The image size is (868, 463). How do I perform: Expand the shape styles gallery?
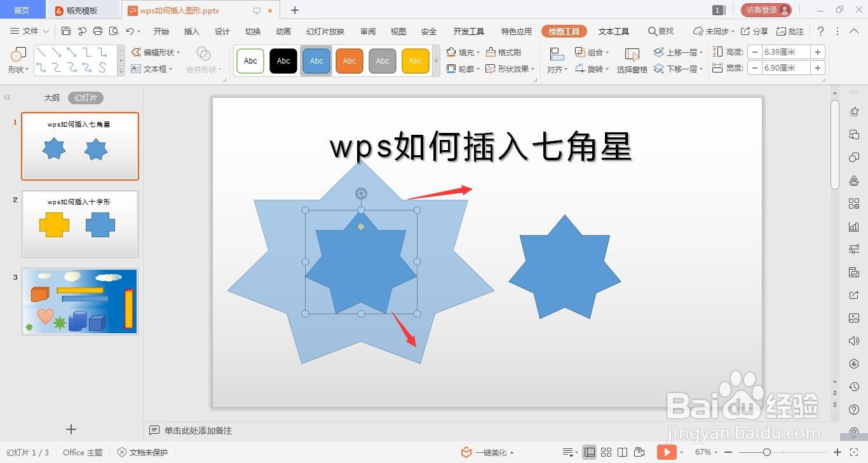point(436,60)
